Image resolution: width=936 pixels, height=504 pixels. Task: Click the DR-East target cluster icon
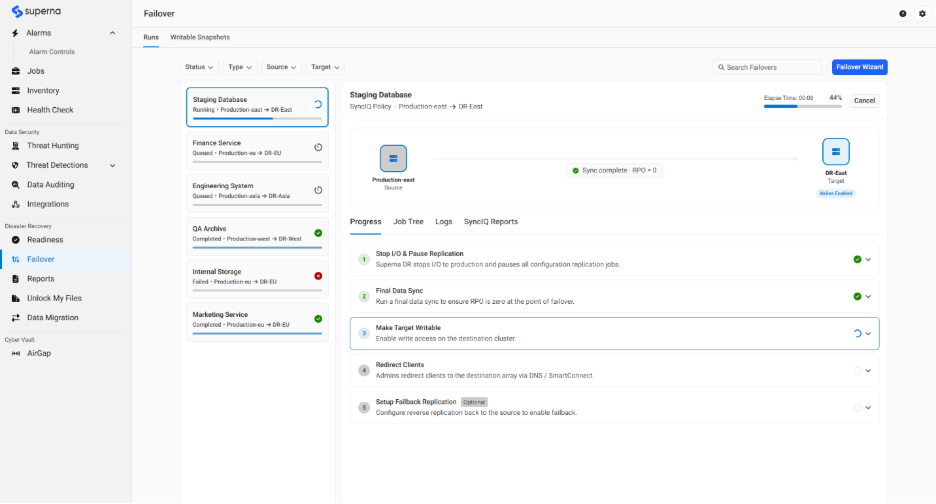[836, 152]
